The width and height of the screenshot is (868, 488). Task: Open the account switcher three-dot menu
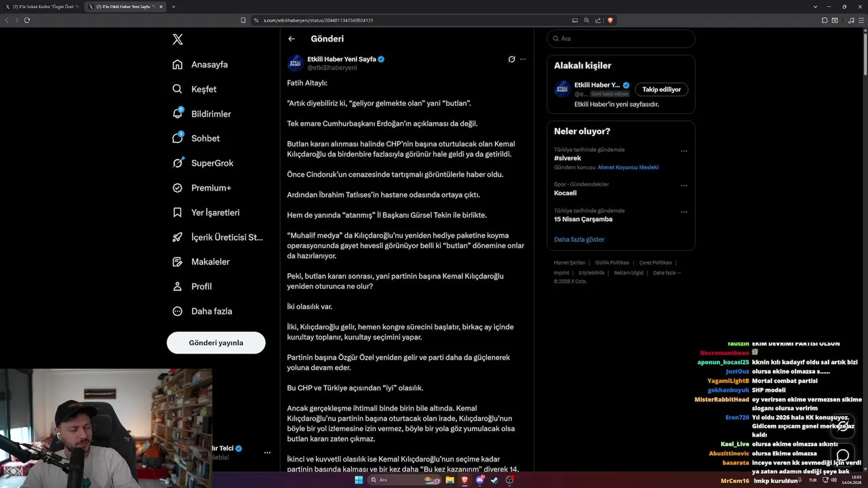point(267,452)
